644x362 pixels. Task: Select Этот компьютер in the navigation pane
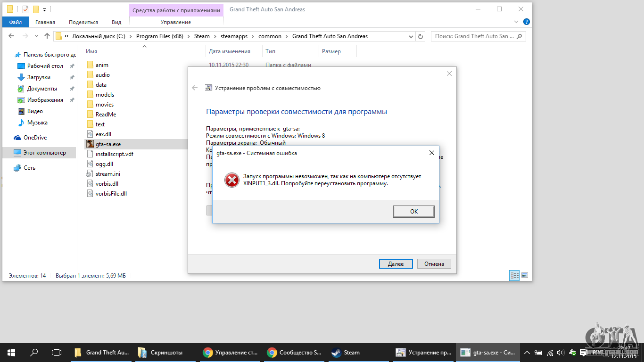(45, 153)
